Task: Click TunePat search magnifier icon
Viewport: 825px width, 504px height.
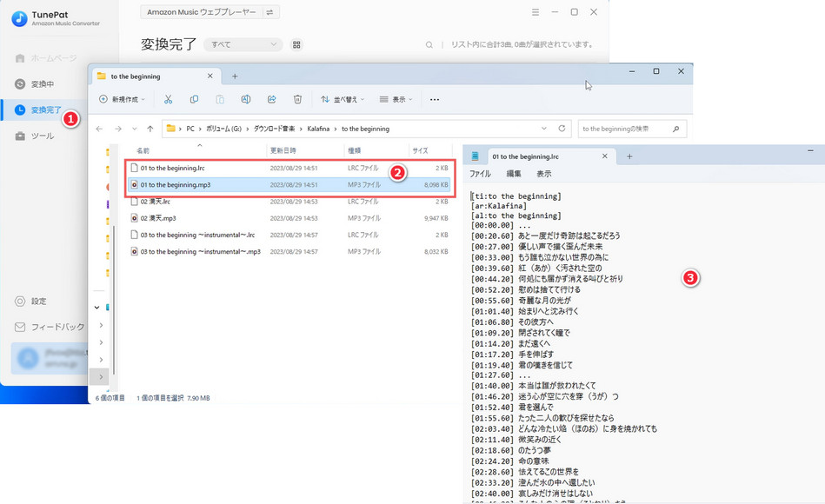Action: pyautogui.click(x=429, y=44)
